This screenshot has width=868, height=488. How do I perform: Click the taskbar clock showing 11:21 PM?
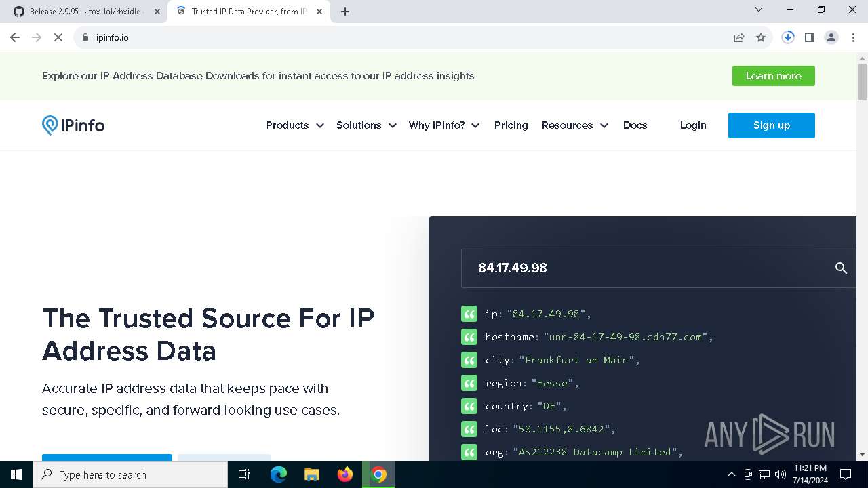point(810,474)
